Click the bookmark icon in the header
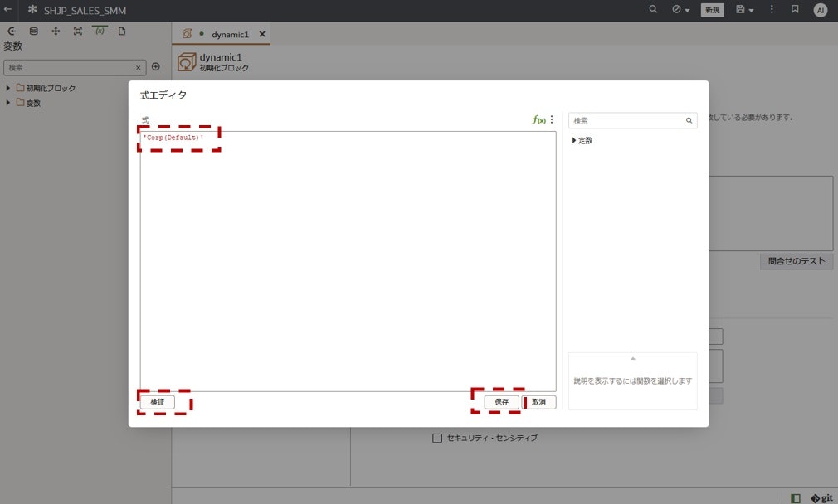Viewport: 838px width, 504px height. pyautogui.click(x=795, y=9)
